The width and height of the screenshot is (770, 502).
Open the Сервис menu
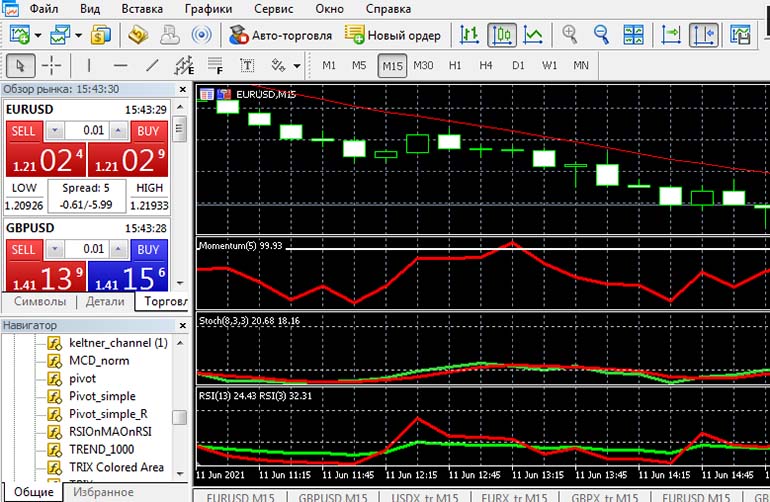pyautogui.click(x=274, y=9)
